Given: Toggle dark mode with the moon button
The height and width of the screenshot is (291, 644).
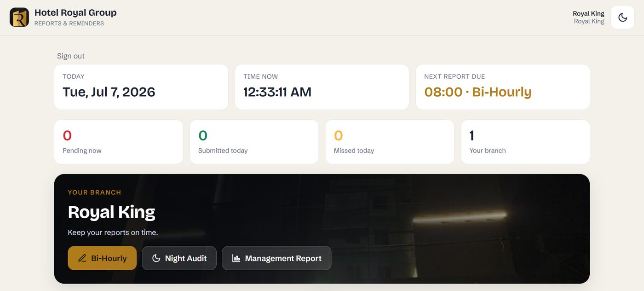Looking at the screenshot, I should [622, 17].
